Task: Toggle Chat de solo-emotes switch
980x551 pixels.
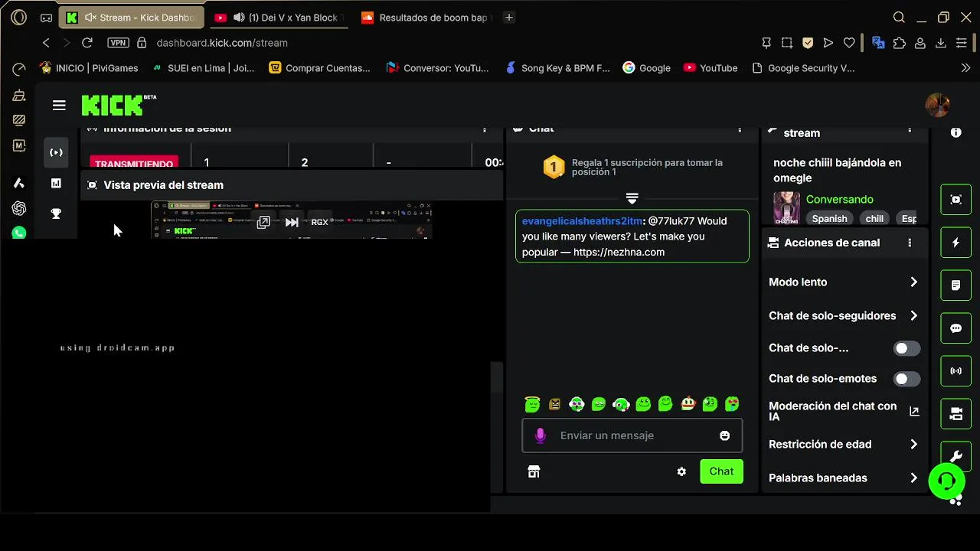Action: (x=906, y=379)
